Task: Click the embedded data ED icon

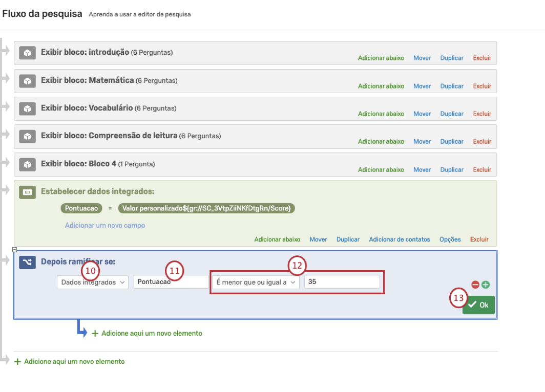Action: 27,192
